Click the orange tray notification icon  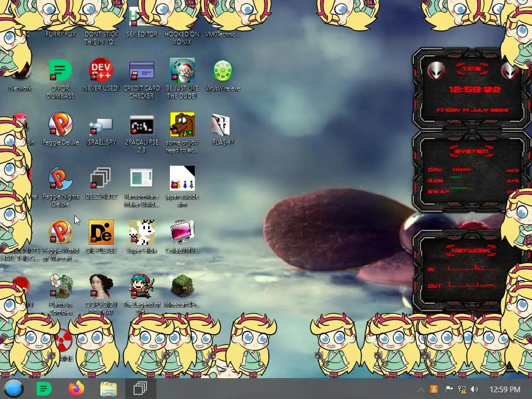point(434,389)
